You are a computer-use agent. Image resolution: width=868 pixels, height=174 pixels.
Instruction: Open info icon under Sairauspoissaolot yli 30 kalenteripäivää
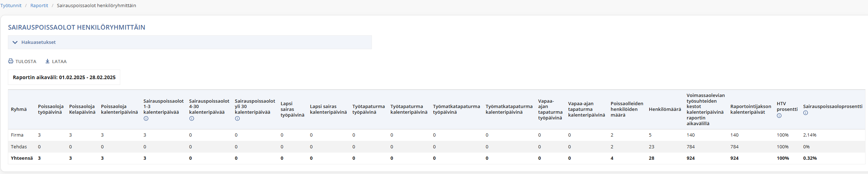pyautogui.click(x=237, y=118)
